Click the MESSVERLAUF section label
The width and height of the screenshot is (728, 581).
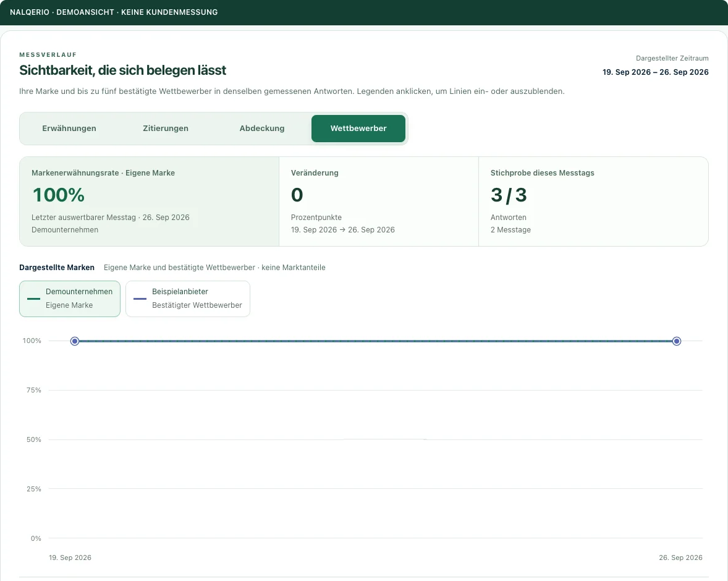(48, 55)
